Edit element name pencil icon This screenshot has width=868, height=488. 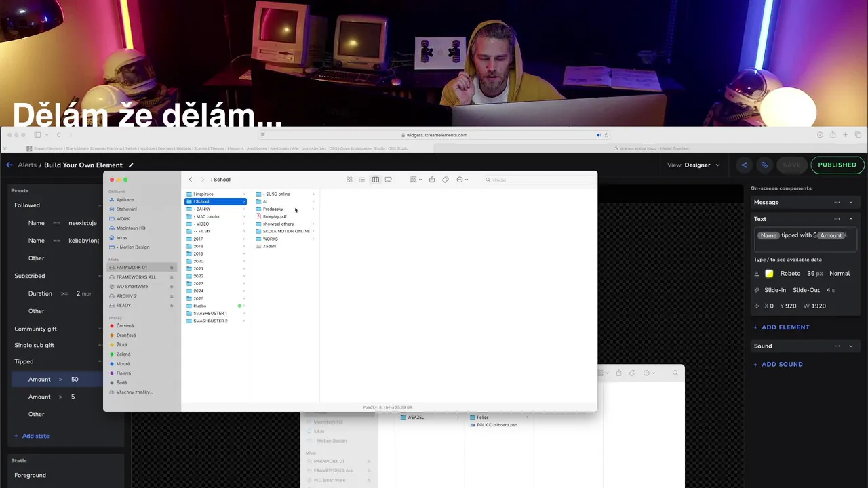click(x=131, y=165)
